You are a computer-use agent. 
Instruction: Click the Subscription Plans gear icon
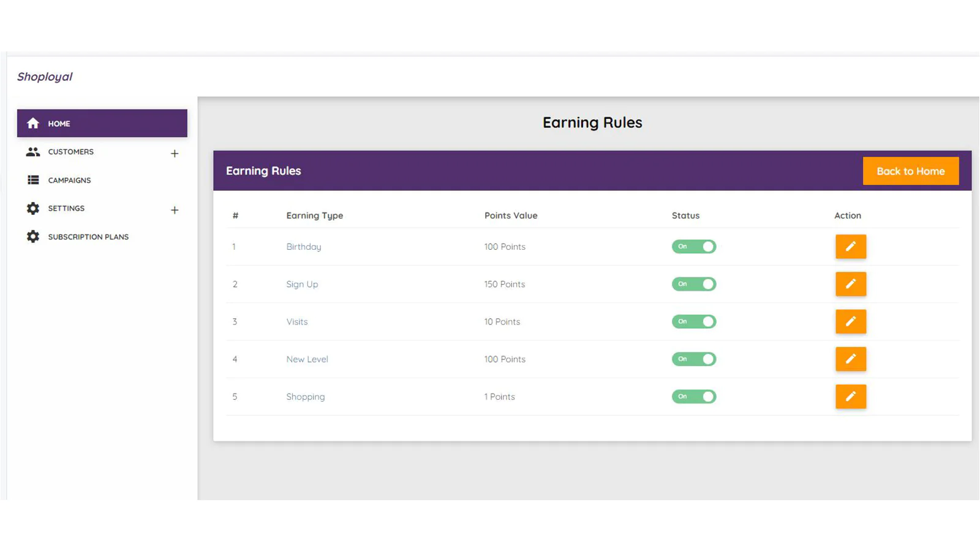pos(33,237)
